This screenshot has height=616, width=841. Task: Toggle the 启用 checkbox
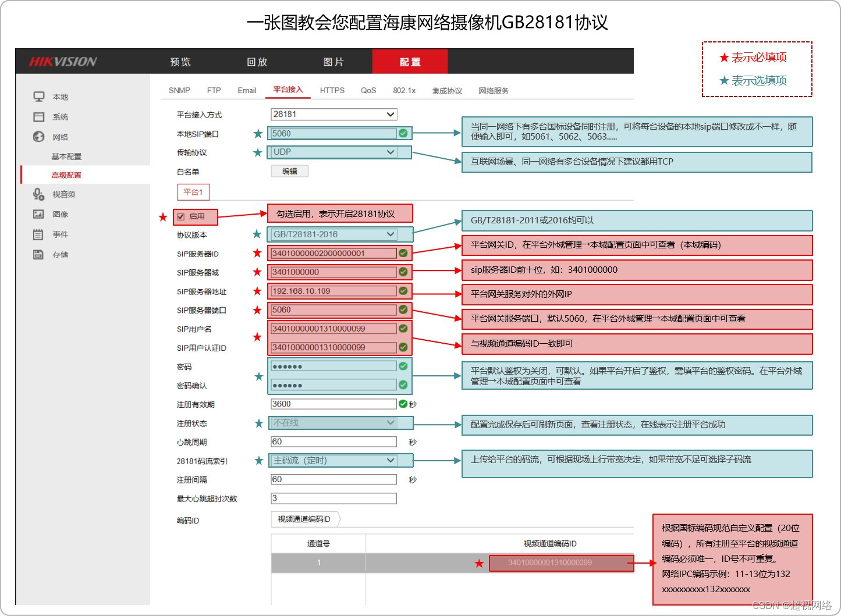coord(181,216)
